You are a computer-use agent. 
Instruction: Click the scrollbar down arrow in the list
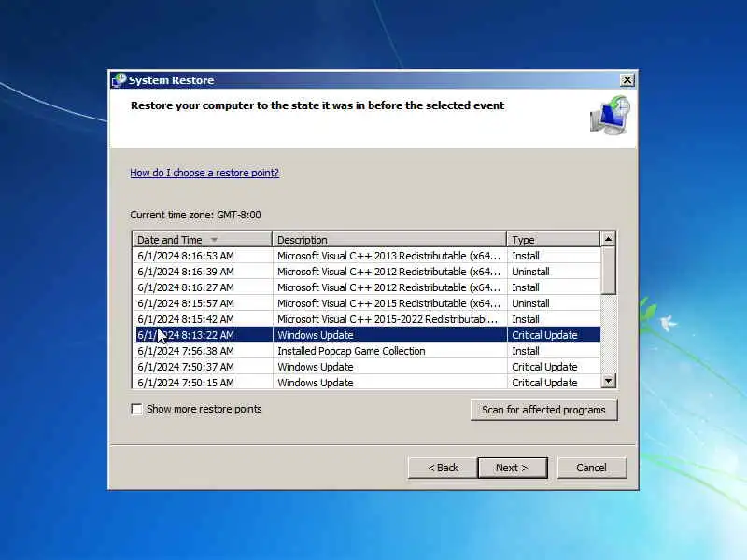[609, 381]
